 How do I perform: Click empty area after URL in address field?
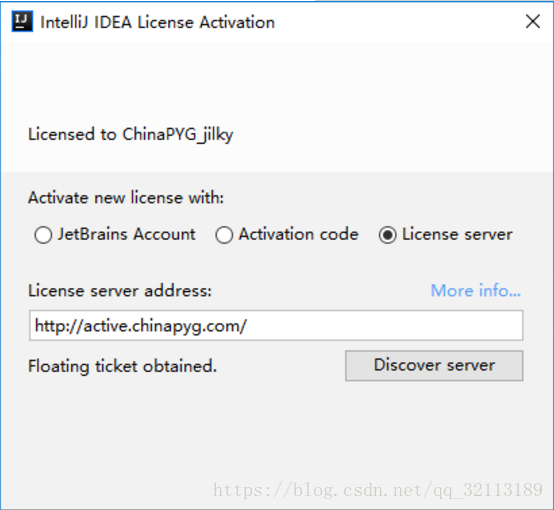(385, 326)
